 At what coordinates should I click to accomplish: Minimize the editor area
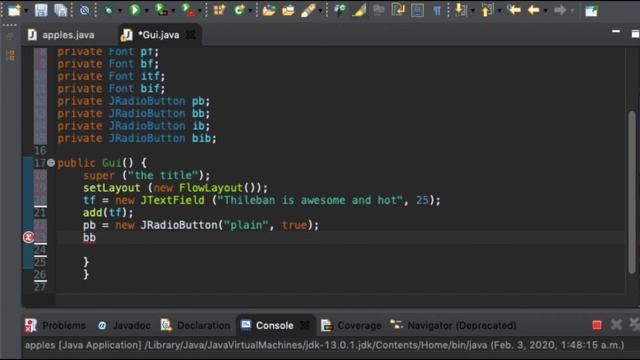(x=616, y=31)
